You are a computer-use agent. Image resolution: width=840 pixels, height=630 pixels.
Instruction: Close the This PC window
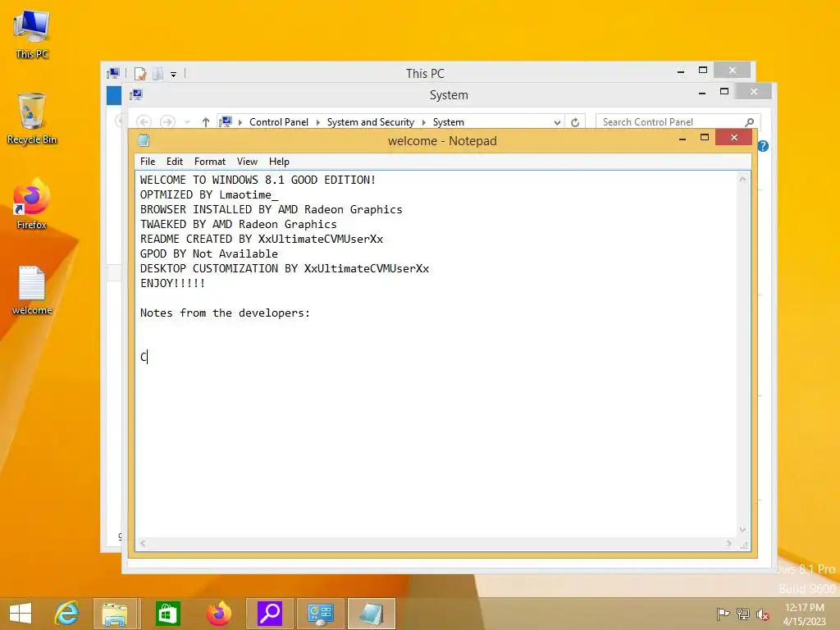click(x=733, y=71)
